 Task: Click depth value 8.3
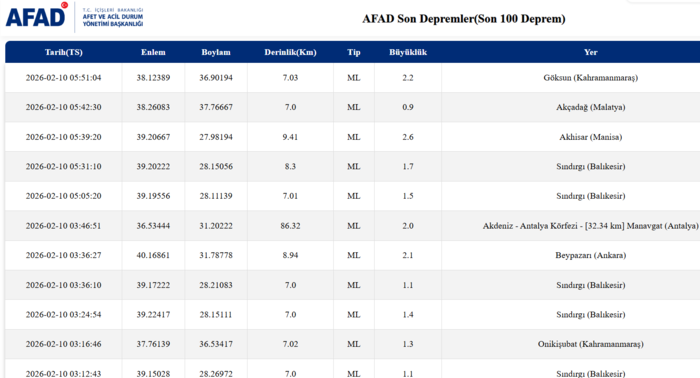point(290,166)
